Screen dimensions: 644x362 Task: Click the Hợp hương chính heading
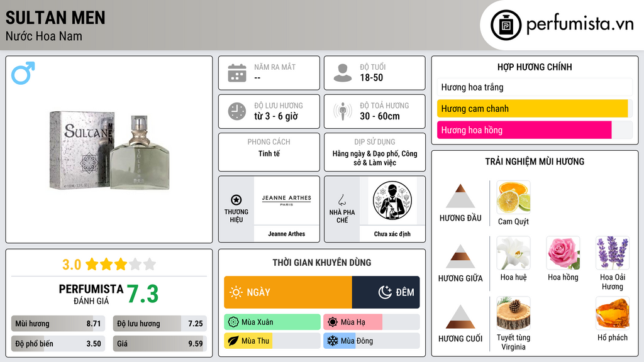535,67
